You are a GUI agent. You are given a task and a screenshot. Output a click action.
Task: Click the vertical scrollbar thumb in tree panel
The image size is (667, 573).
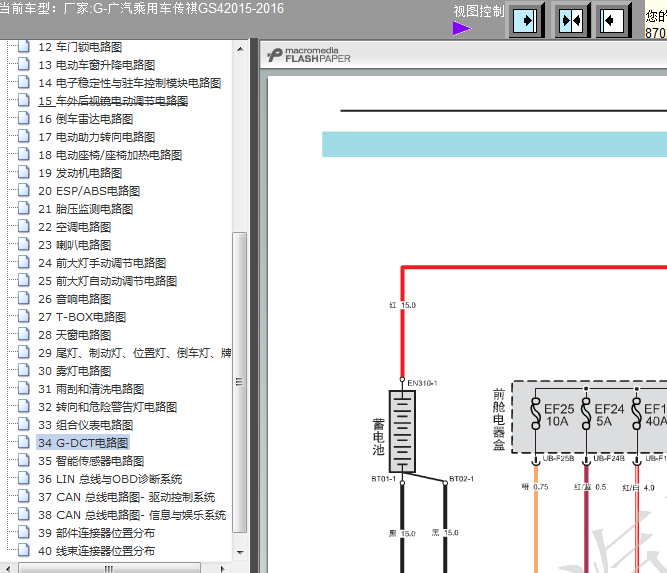[240, 382]
